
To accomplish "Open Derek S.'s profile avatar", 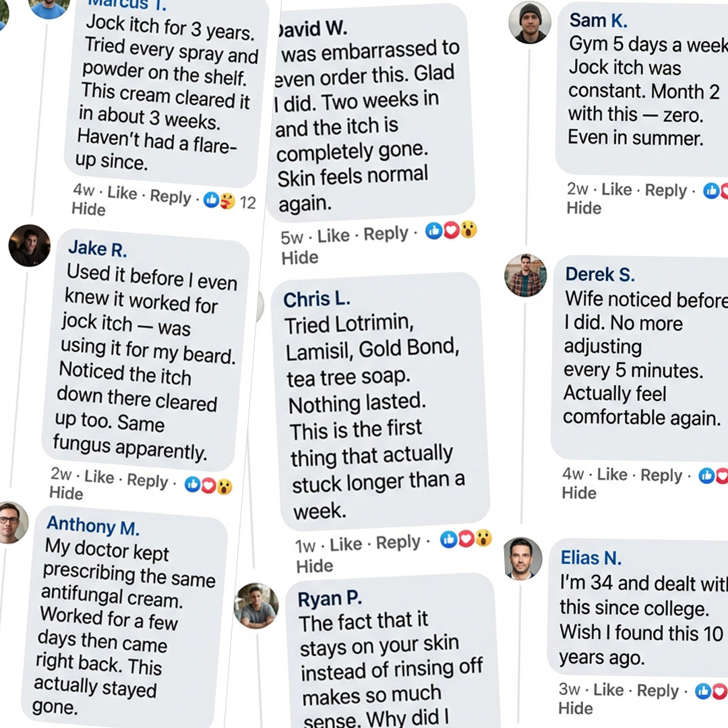I will coord(525,275).
